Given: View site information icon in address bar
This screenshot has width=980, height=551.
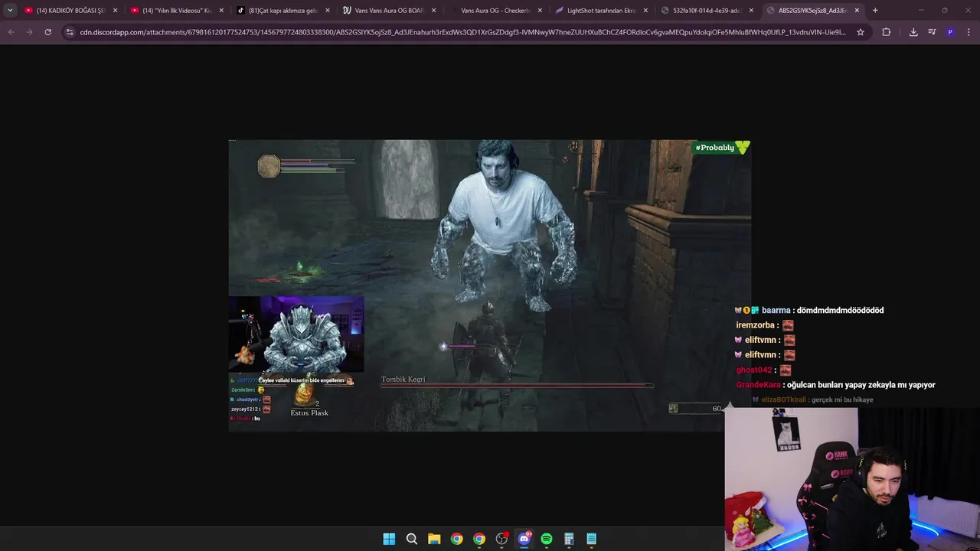Looking at the screenshot, I should [70, 32].
